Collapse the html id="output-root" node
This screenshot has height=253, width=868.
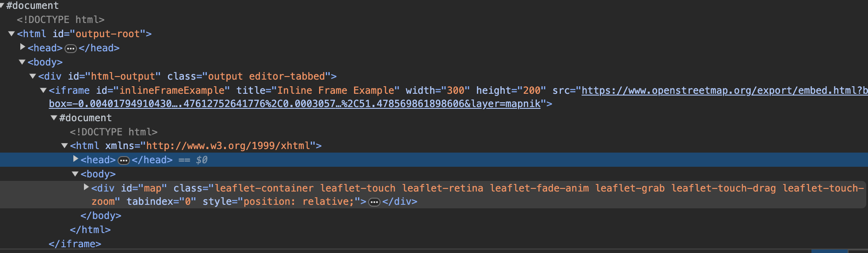[x=12, y=34]
